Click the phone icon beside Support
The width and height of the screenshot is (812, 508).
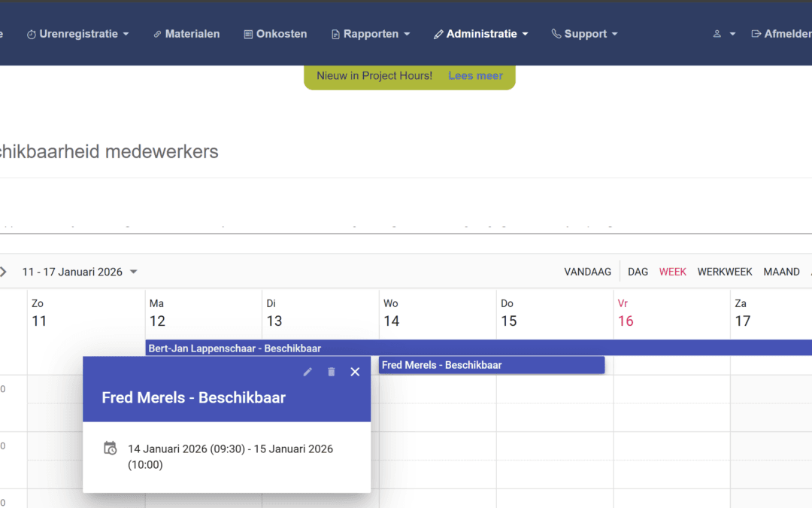pyautogui.click(x=555, y=33)
